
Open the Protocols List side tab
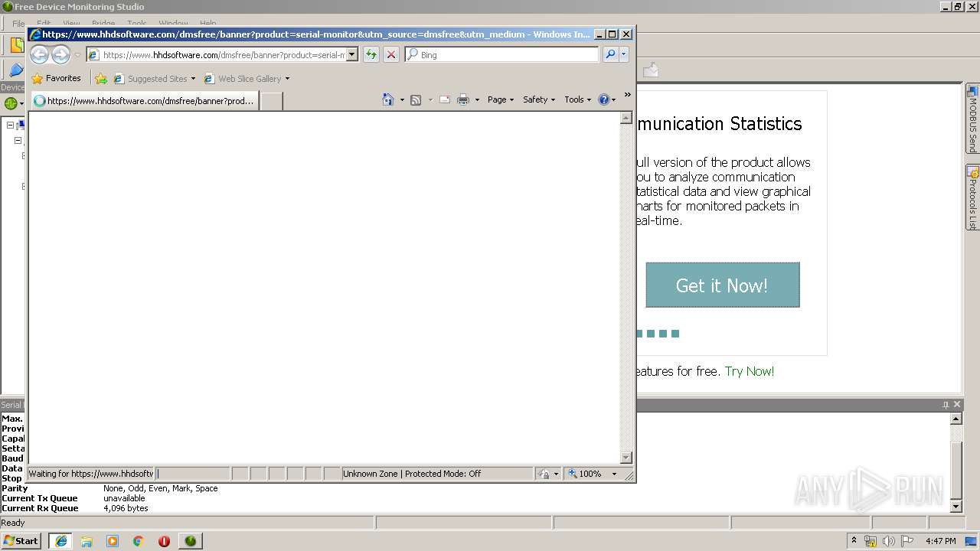tap(972, 197)
